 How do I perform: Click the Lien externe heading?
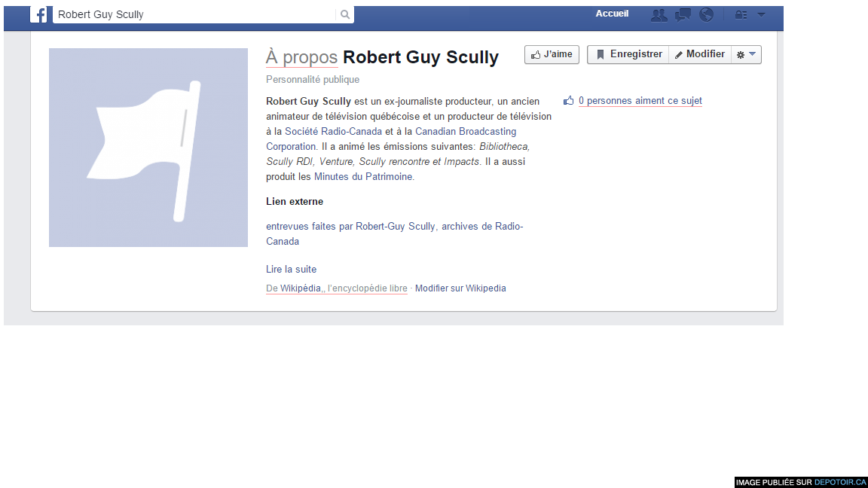tap(295, 202)
